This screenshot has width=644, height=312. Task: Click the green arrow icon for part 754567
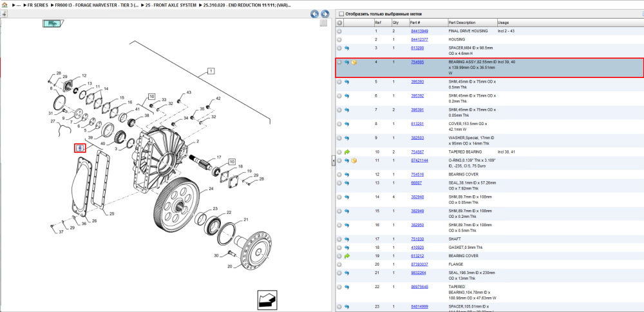[346, 151]
